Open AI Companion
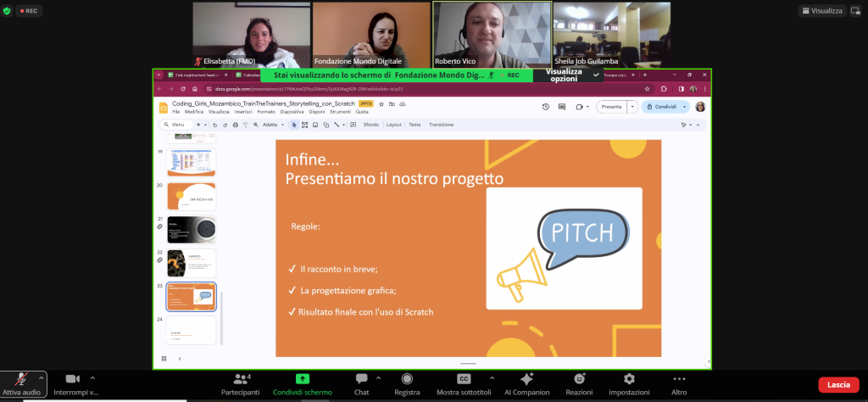Screen dimensions: 868x402 [x=527, y=383]
